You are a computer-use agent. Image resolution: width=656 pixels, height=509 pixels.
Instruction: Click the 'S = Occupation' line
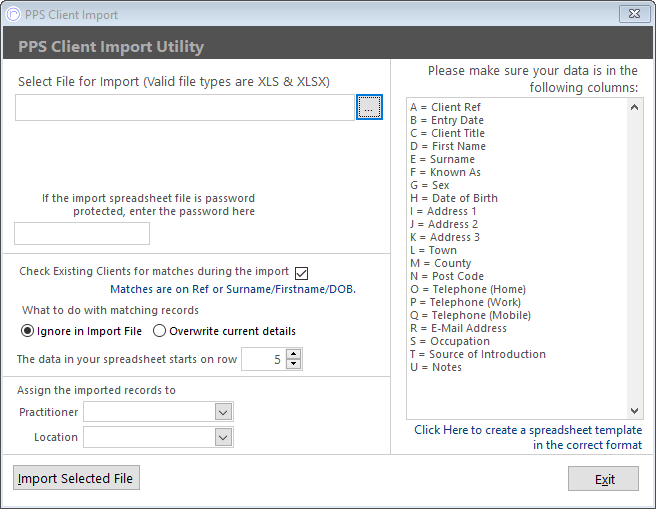450,341
